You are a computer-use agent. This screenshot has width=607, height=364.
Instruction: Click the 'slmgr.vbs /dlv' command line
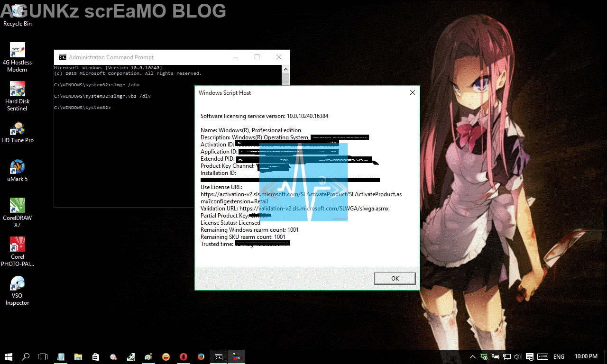pyautogui.click(x=102, y=96)
